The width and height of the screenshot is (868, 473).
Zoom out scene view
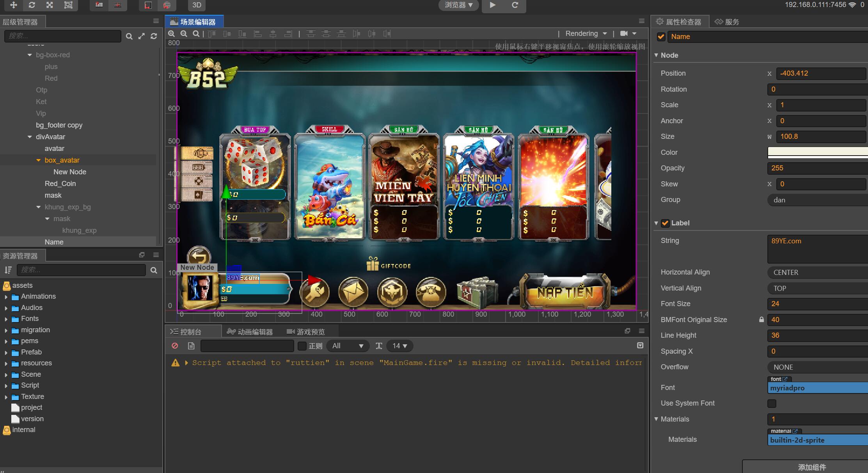coord(184,34)
